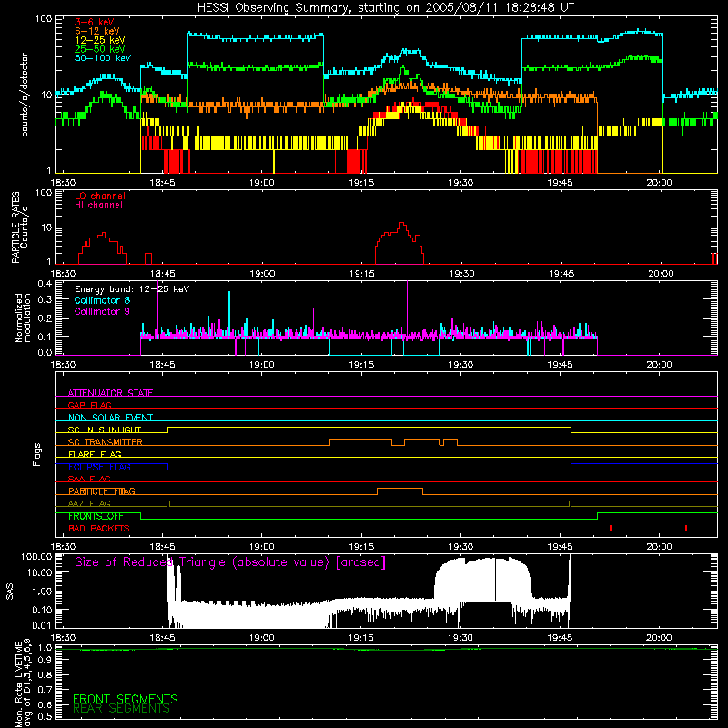Click the GAP_FLAG label
This screenshot has width=728, height=728.
(x=89, y=405)
